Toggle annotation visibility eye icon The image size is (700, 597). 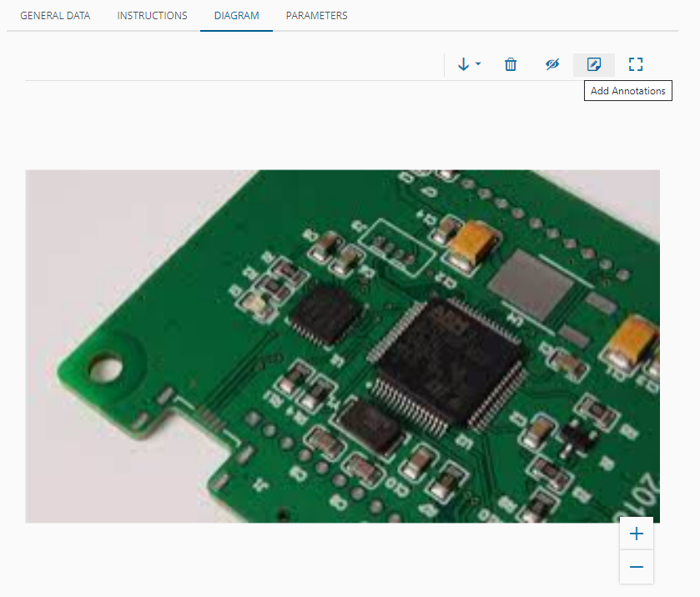552,64
